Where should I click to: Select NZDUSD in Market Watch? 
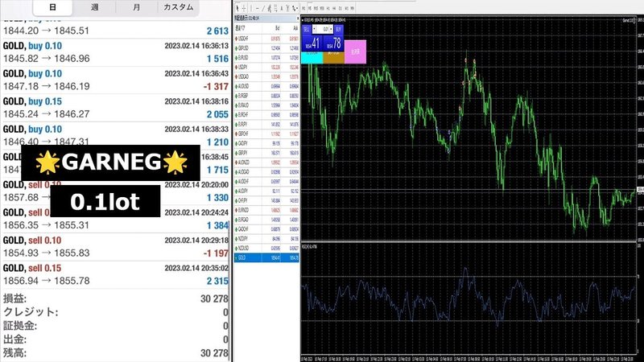click(x=266, y=248)
